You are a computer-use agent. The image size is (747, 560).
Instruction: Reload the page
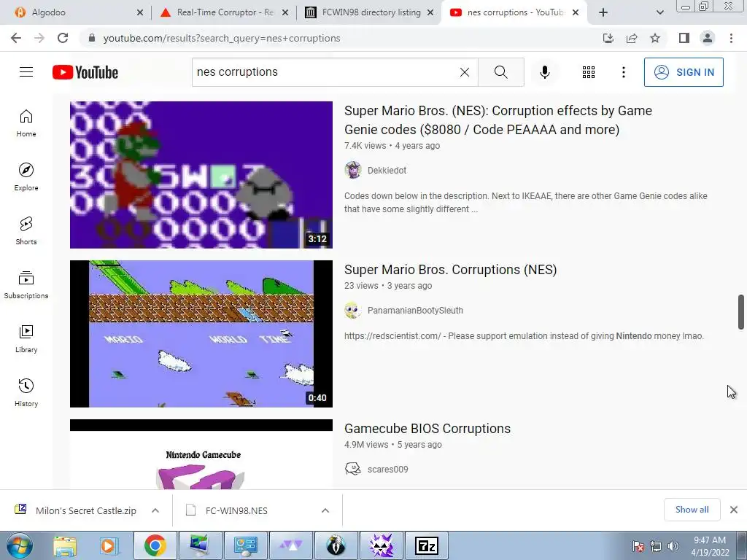(63, 38)
